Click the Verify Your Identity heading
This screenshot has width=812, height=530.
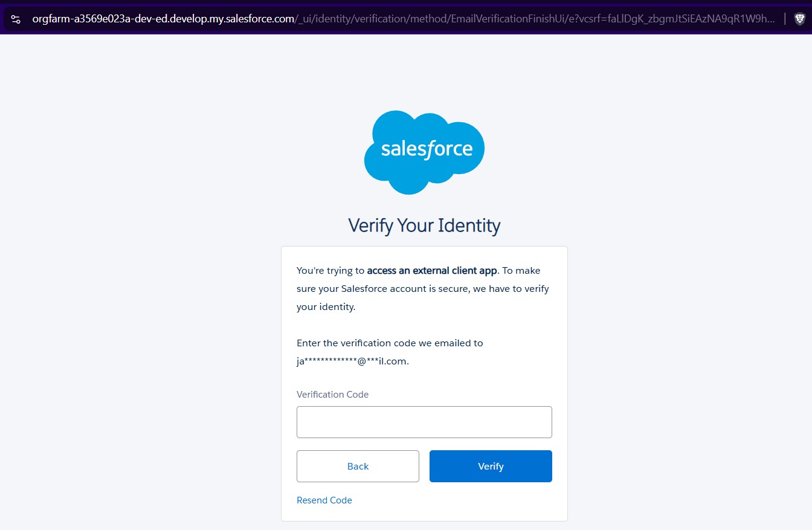tap(424, 225)
